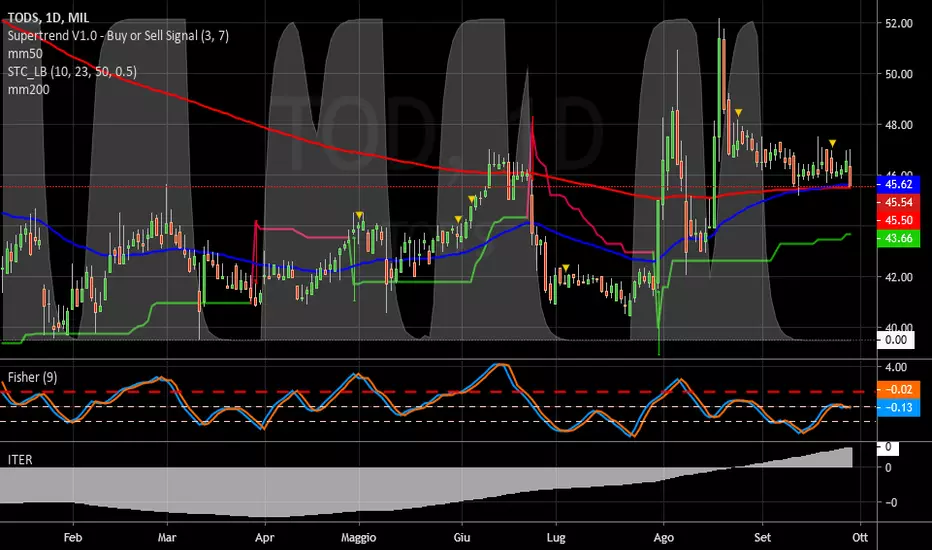Viewport: 932px width, 550px height.
Task: Click the Lug date axis label
Action: coord(556,538)
